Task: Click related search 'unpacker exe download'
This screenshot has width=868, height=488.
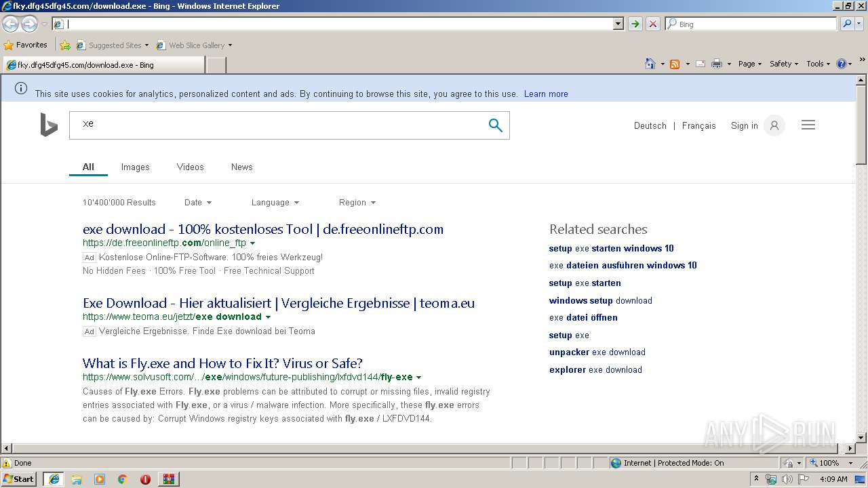Action: [597, 352]
